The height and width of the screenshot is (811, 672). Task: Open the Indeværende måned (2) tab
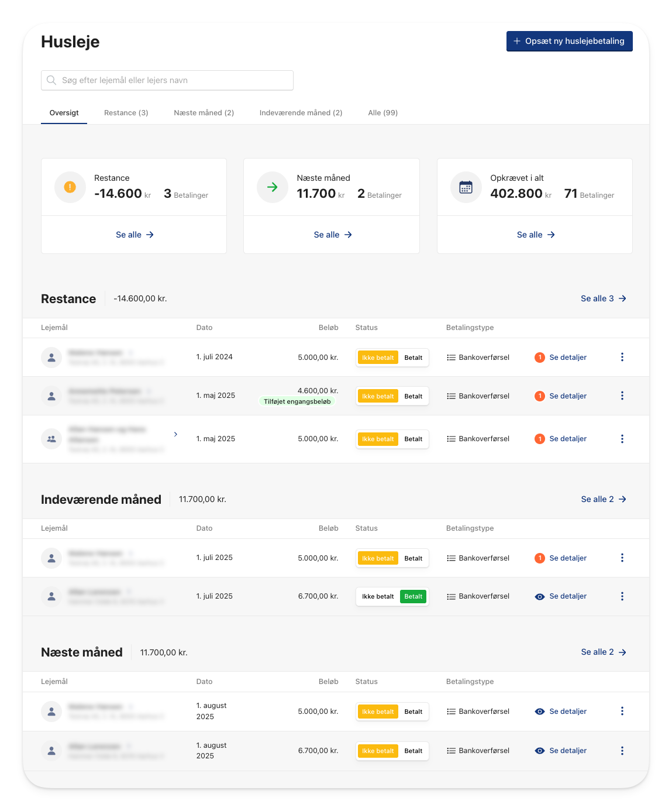[x=301, y=113]
